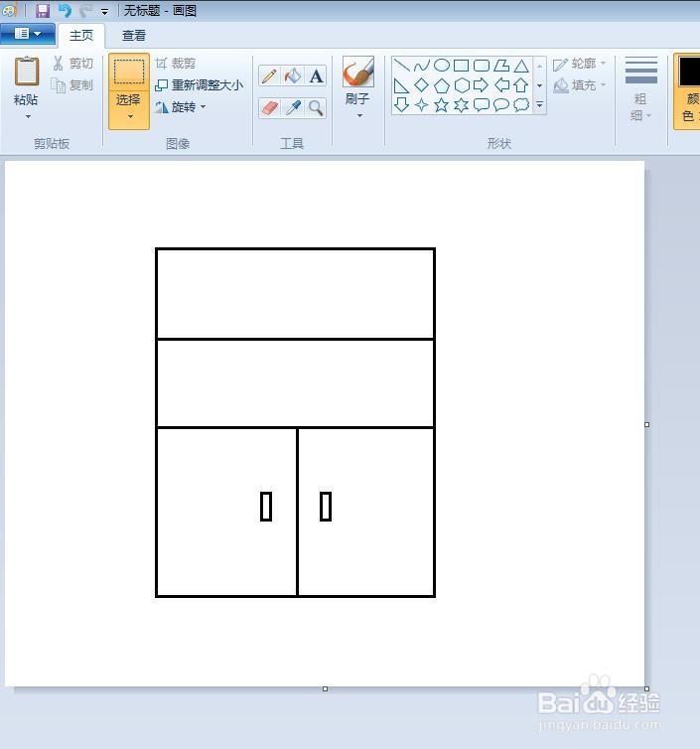Select the Eraser tool

click(269, 108)
